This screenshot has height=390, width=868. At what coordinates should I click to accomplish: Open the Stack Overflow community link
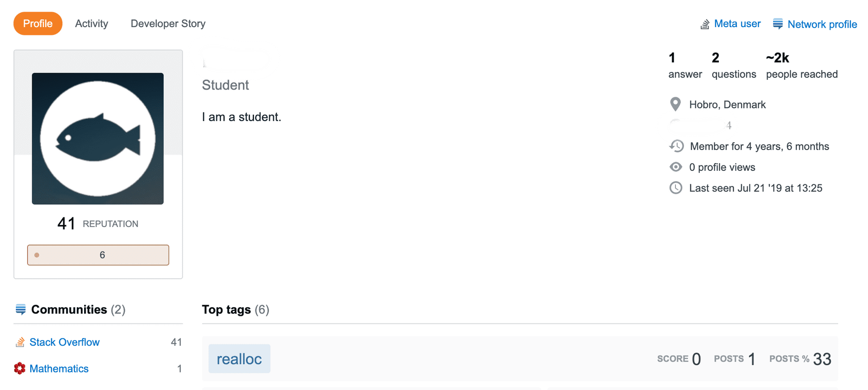tap(65, 342)
